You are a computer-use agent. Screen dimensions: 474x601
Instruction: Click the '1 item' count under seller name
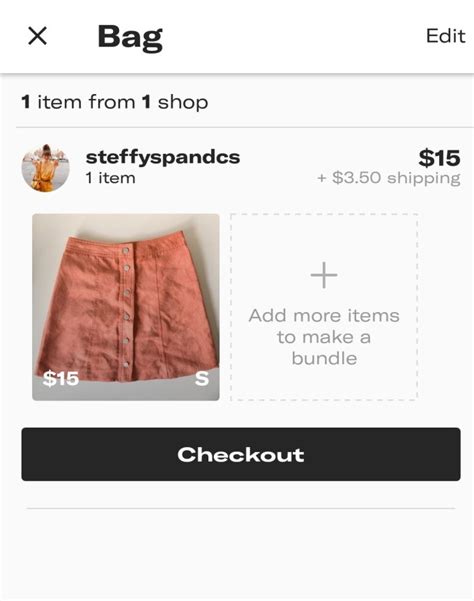[110, 178]
